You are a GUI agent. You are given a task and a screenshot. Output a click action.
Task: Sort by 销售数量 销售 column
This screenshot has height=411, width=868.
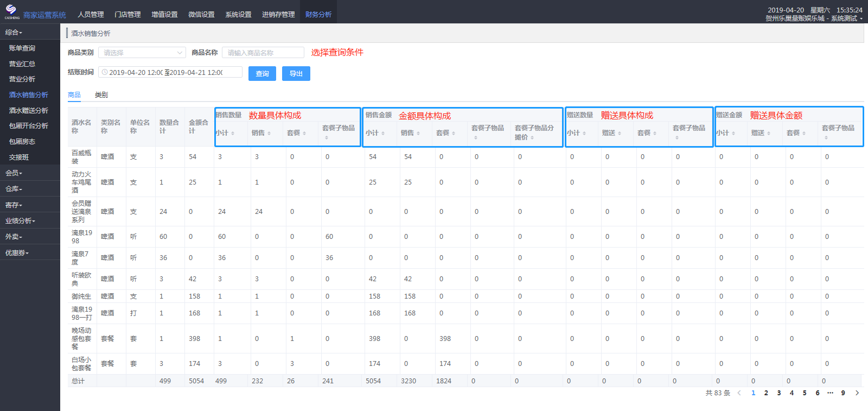click(269, 133)
